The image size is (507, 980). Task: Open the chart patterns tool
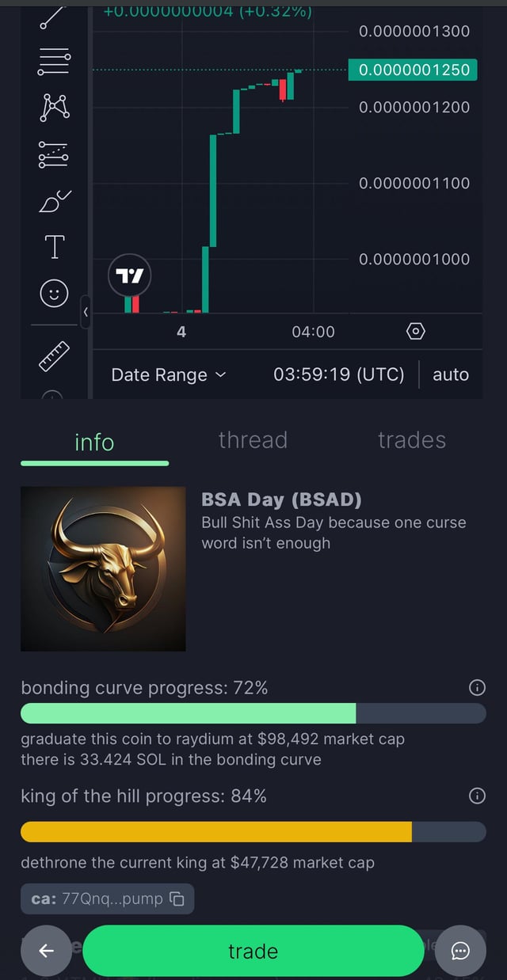pos(54,107)
